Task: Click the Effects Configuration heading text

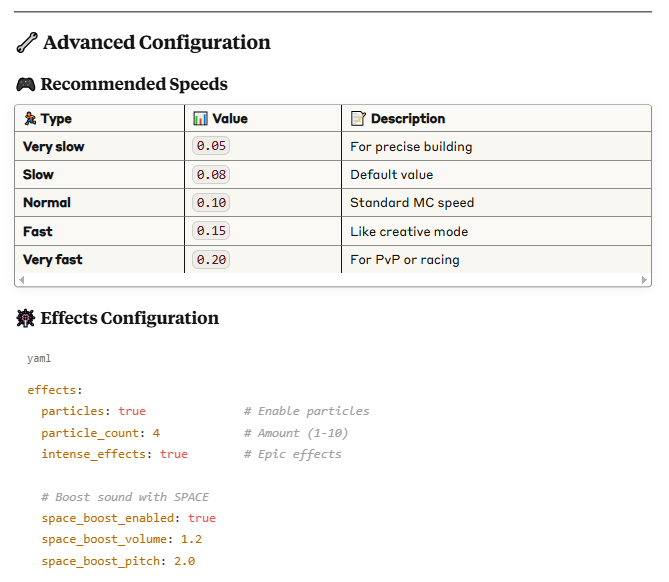Action: (129, 319)
